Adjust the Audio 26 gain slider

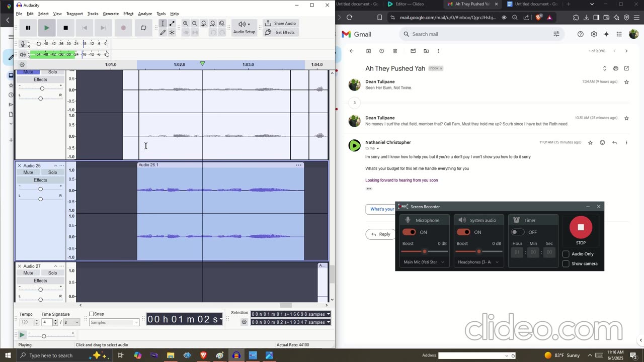40,189
